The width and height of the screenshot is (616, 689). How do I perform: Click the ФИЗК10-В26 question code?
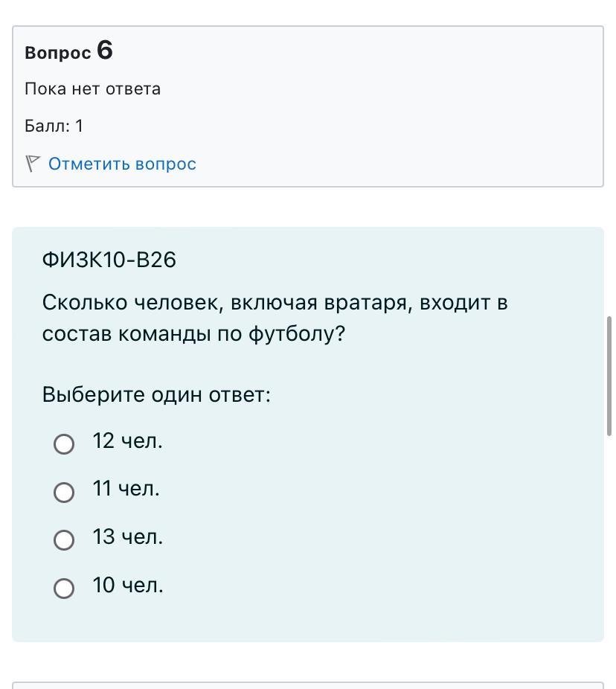109,260
